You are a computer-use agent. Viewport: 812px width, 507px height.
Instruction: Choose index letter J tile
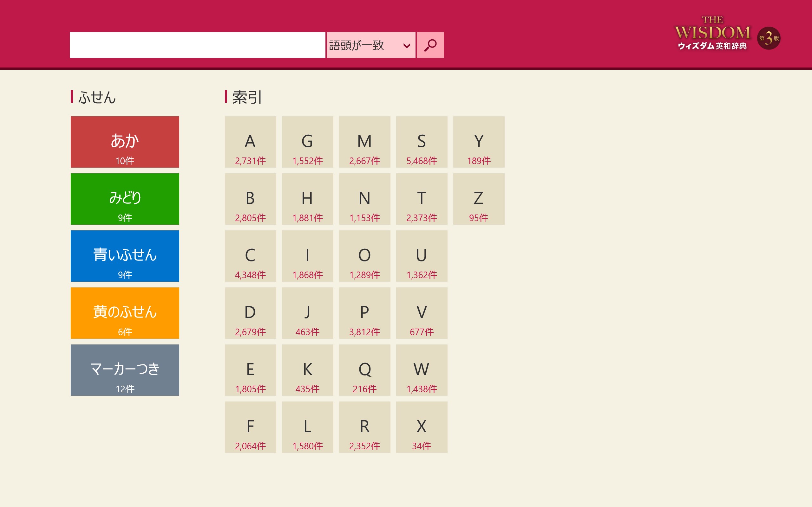coord(307,313)
